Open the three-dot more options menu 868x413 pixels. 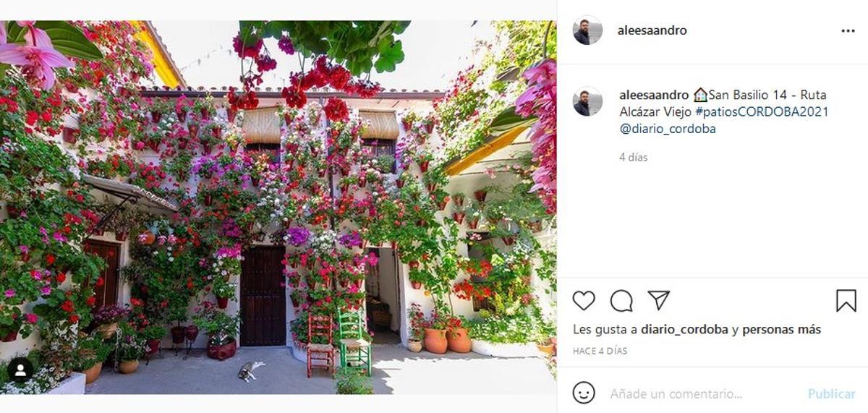848,31
